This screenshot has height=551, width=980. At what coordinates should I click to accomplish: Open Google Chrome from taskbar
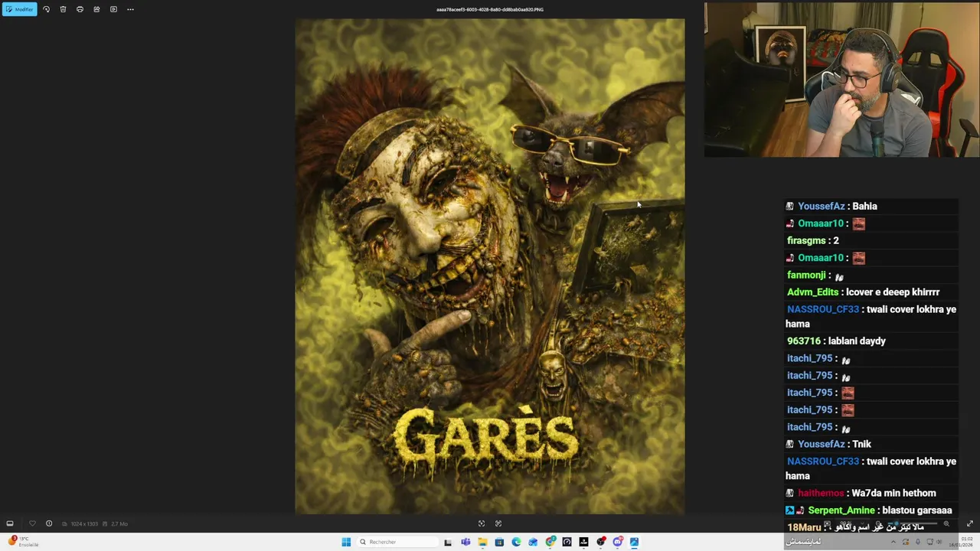550,542
